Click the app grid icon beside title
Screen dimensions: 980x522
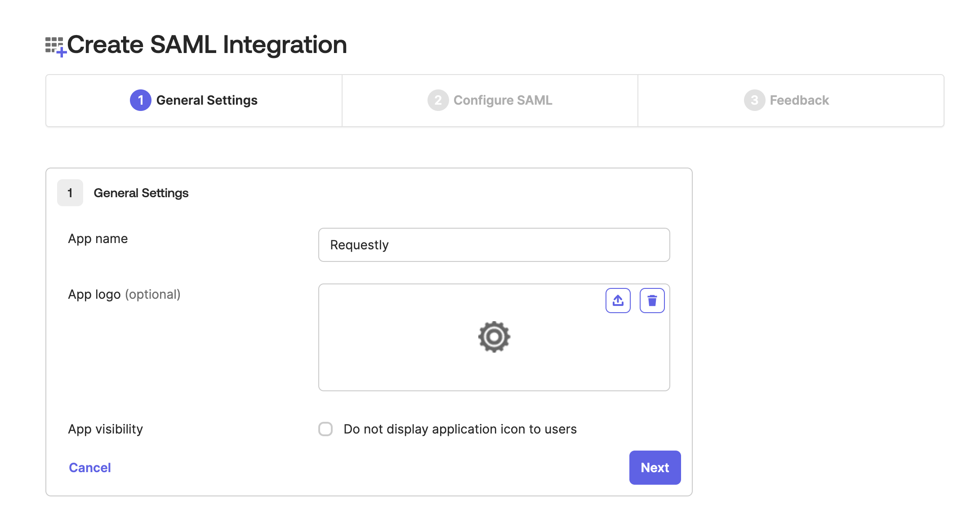(55, 46)
